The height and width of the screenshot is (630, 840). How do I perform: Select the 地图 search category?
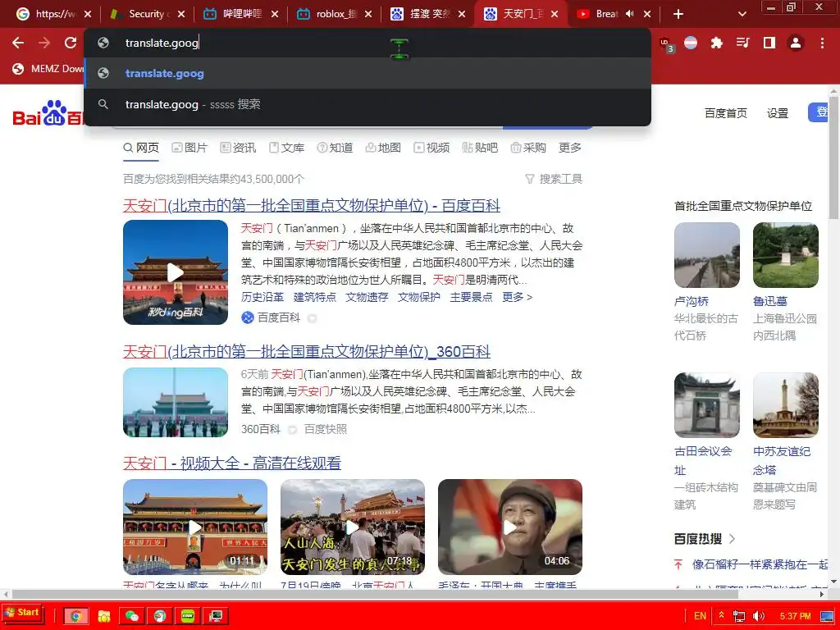click(x=383, y=148)
